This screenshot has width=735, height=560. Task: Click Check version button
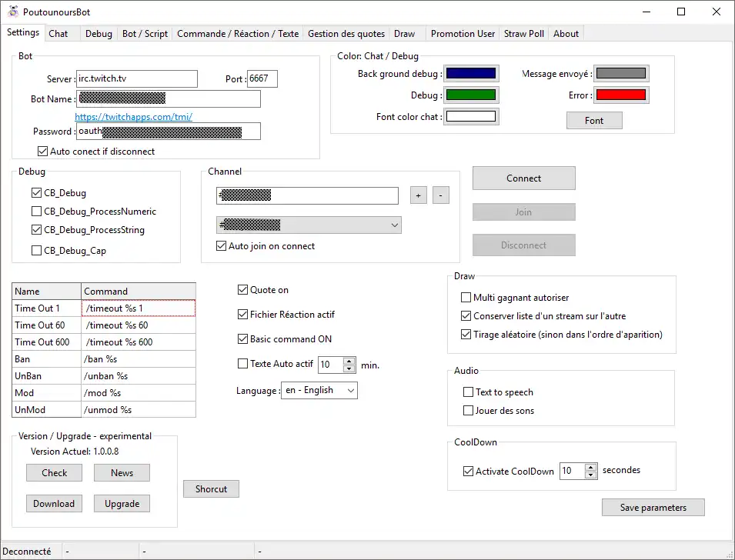(x=55, y=473)
